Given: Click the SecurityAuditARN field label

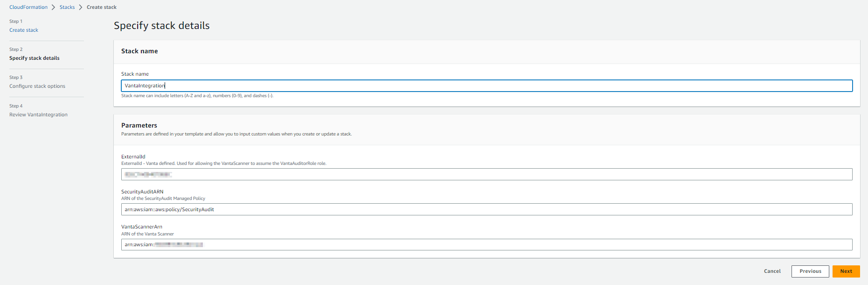Looking at the screenshot, I should coord(142,192).
